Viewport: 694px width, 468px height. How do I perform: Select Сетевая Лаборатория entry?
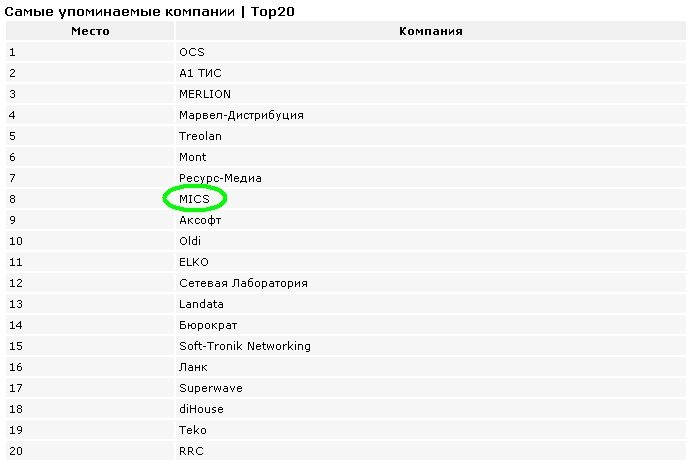pyautogui.click(x=243, y=283)
